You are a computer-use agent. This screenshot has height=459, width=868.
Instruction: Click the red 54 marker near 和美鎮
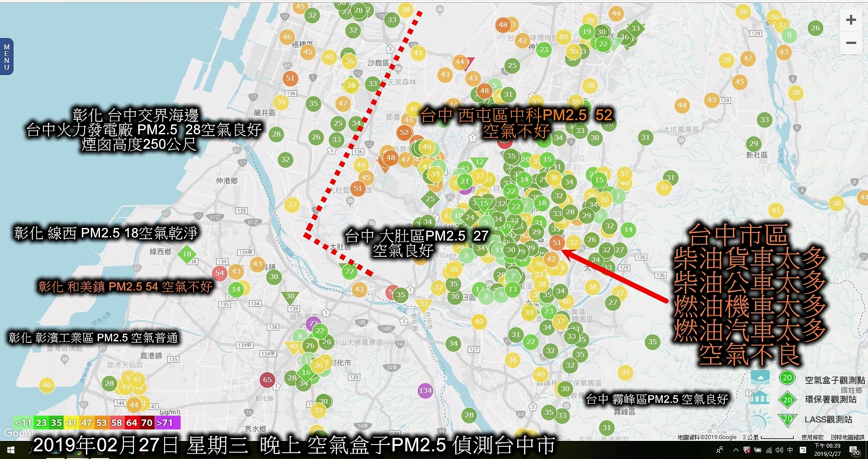[219, 273]
